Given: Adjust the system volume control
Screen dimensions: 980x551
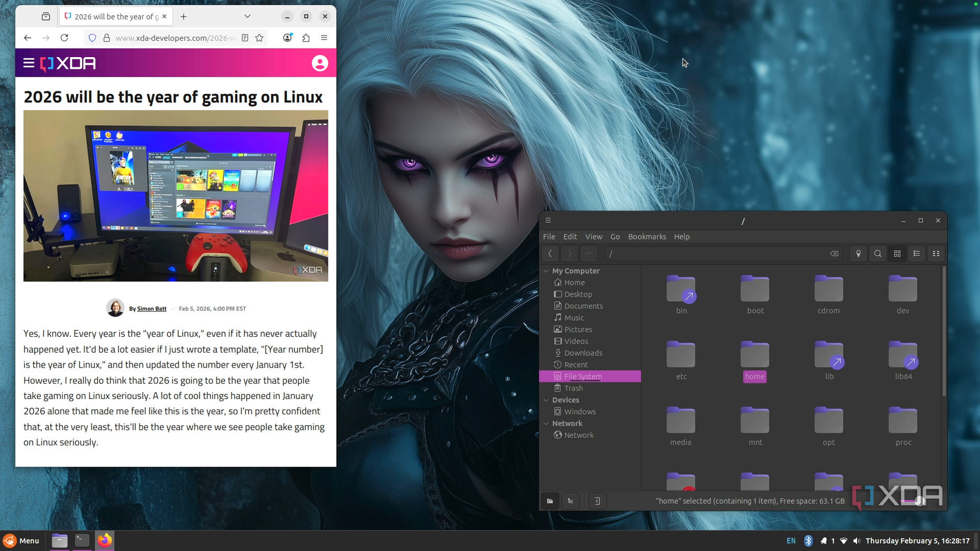Looking at the screenshot, I should (x=856, y=540).
